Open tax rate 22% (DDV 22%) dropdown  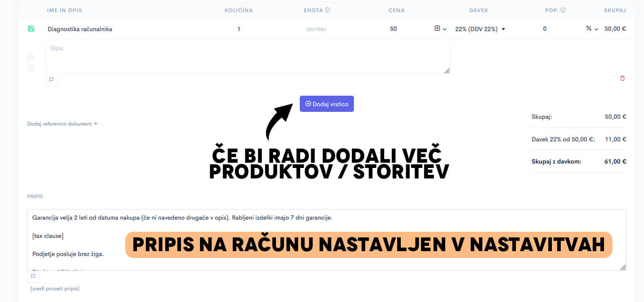point(480,29)
